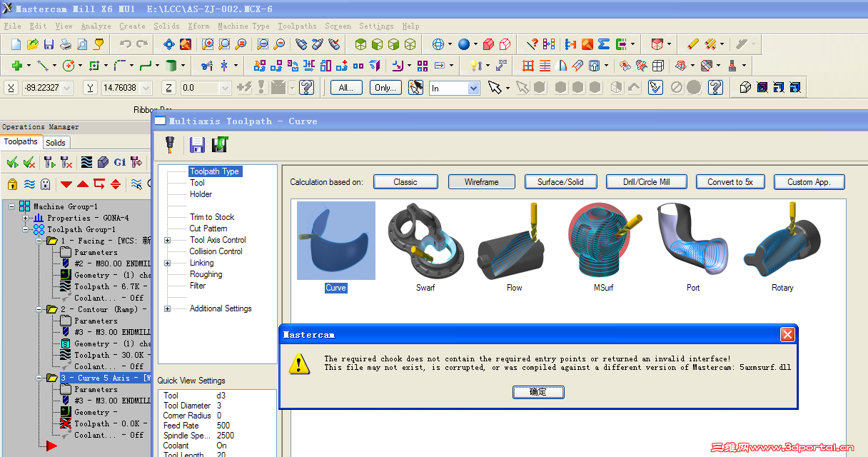Click the Sigma statistics icon

pyautogui.click(x=604, y=44)
